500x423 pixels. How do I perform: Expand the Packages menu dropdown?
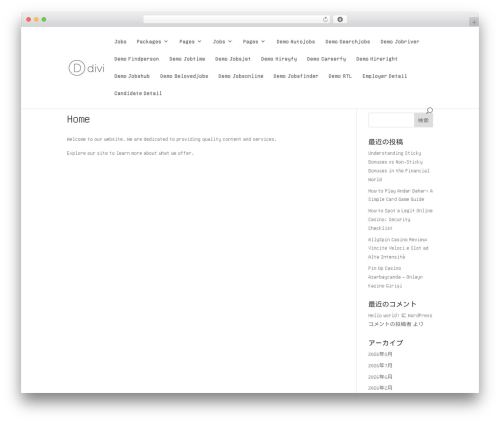(x=152, y=42)
